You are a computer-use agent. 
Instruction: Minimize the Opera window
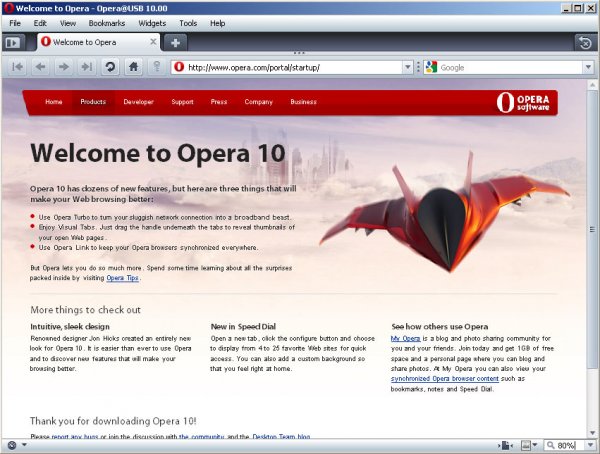(x=567, y=8)
